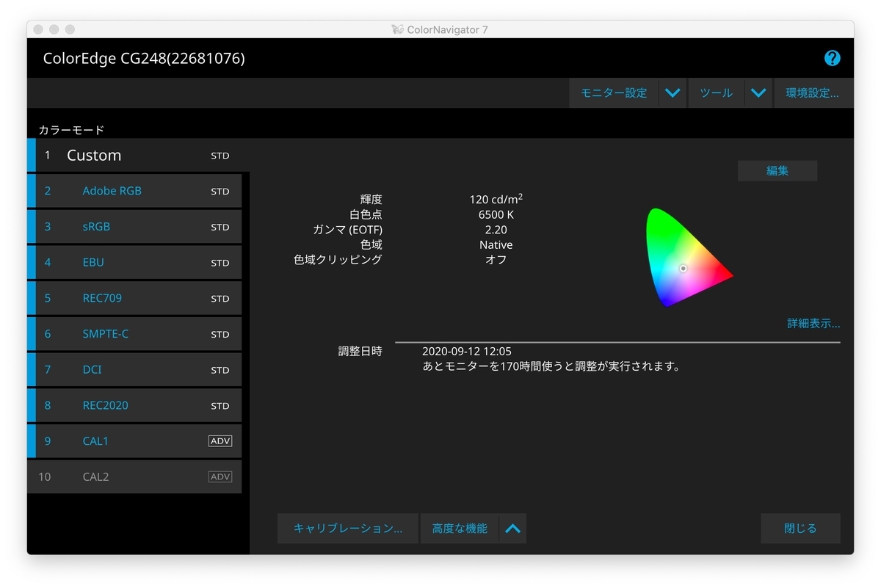Click the ガンマ (EOTF) label
Viewport: 881px width, 588px height.
coord(348,230)
